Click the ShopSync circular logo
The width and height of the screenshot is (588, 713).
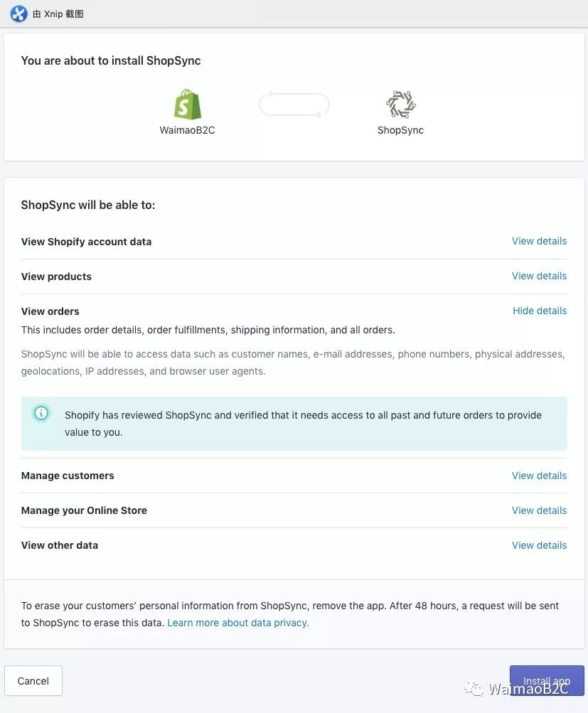click(x=400, y=104)
